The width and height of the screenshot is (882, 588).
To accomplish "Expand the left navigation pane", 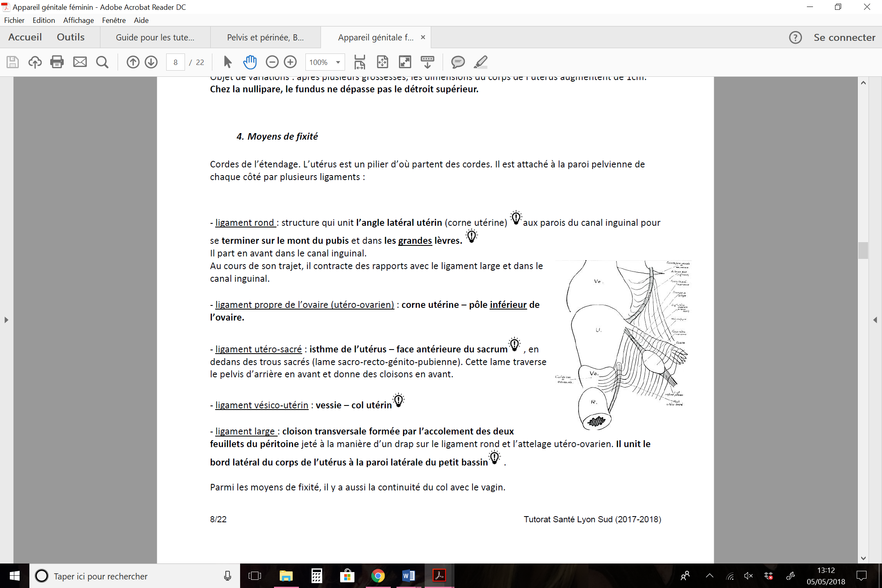I will [6, 320].
